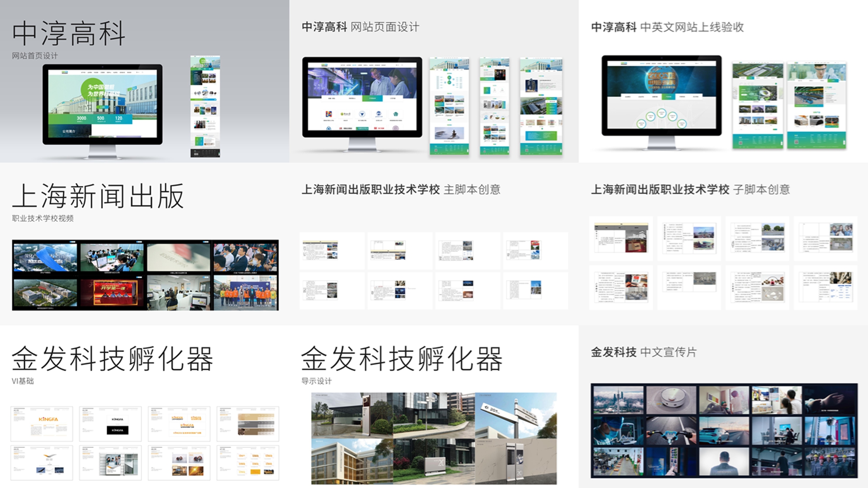Open the monitor mockup with the globe banner
The width and height of the screenshot is (868, 488).
click(x=661, y=102)
